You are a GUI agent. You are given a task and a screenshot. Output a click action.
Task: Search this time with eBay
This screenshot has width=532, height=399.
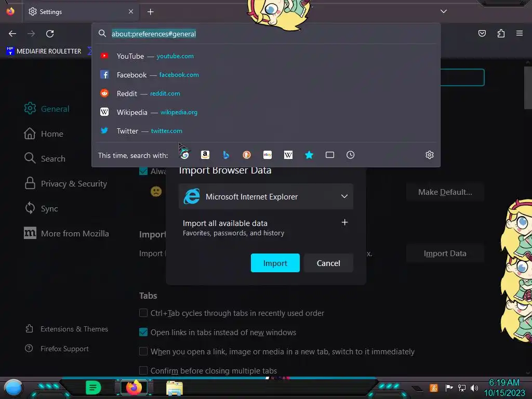click(268, 155)
